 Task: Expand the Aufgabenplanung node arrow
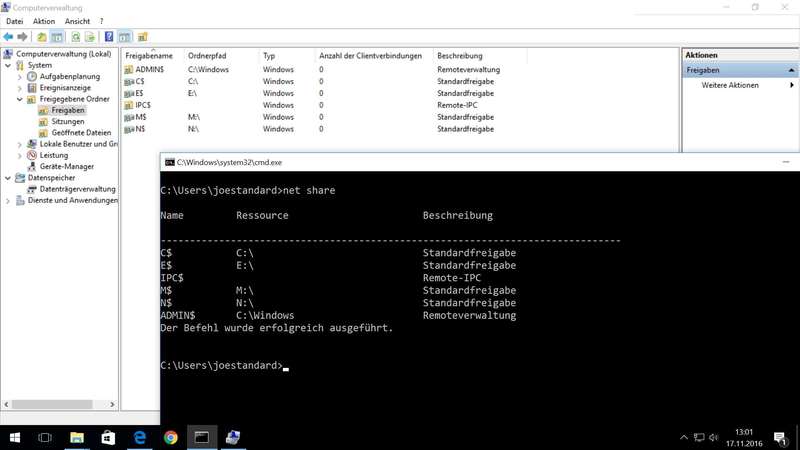(x=20, y=77)
